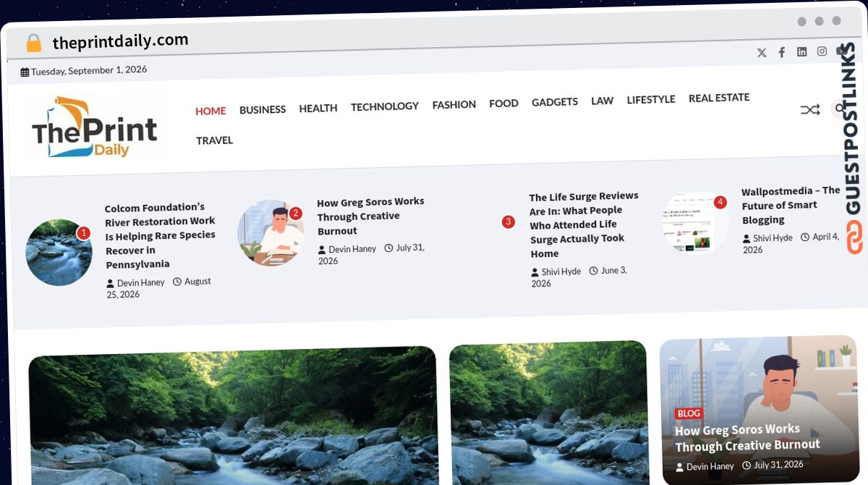Open the middle river featured image
868x485 pixels.
coord(548,413)
